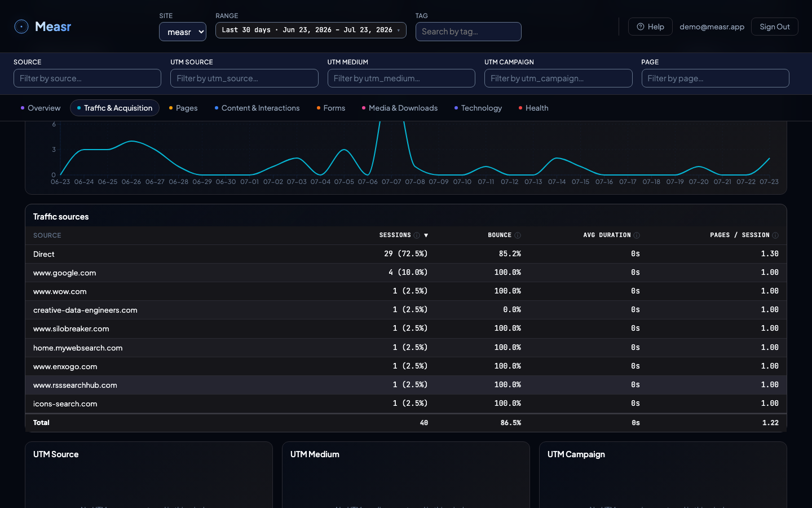The image size is (812, 508).
Task: Click the 4 (10.0%) sessions value
Action: pyautogui.click(x=408, y=273)
